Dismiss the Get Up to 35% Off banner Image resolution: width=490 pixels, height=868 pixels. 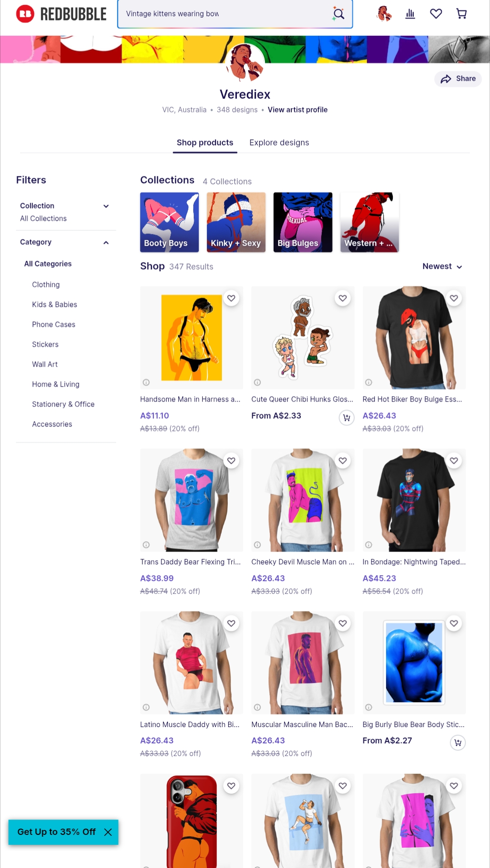(108, 832)
